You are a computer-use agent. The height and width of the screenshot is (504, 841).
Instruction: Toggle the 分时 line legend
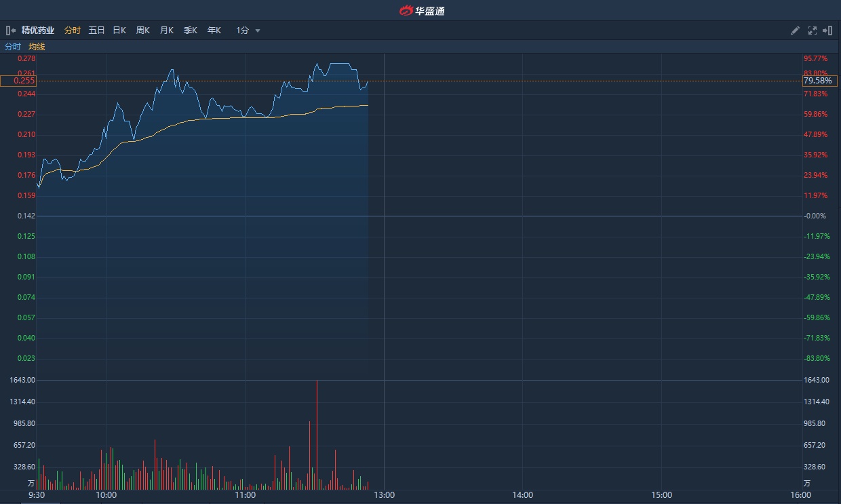(13, 47)
